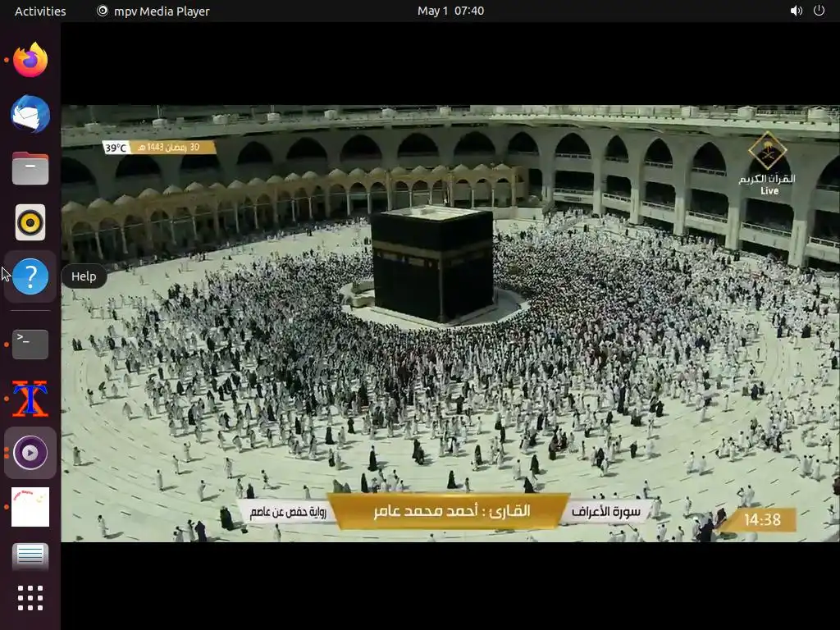Image resolution: width=840 pixels, height=630 pixels.
Task: Open the XTerm icon with red X
Action: (x=30, y=399)
